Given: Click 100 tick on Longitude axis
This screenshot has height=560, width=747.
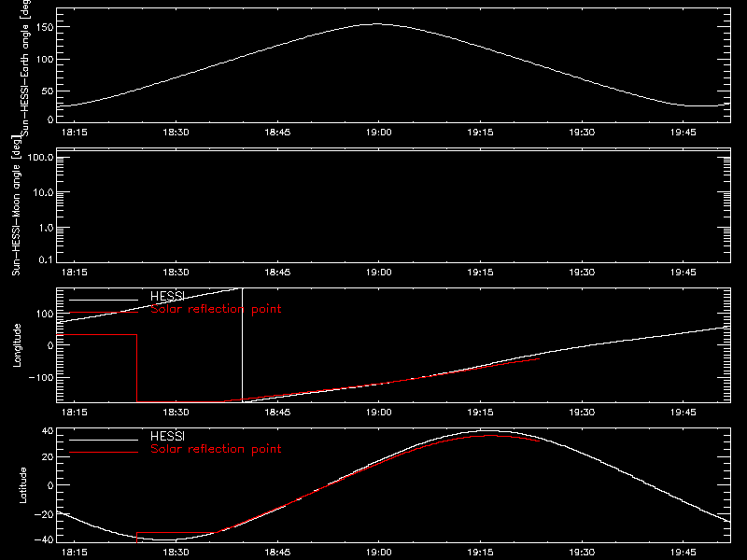Looking at the screenshot, I should tap(46, 314).
